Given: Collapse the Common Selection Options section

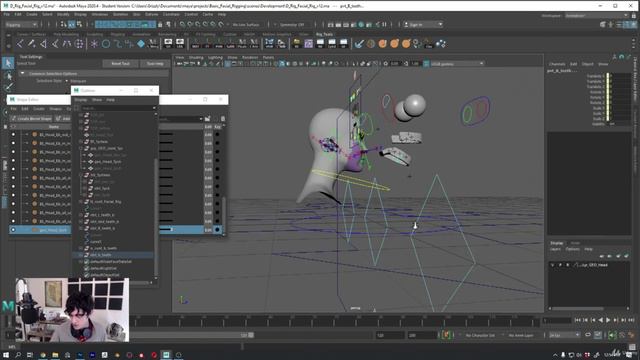Looking at the screenshot, I should pos(23,73).
